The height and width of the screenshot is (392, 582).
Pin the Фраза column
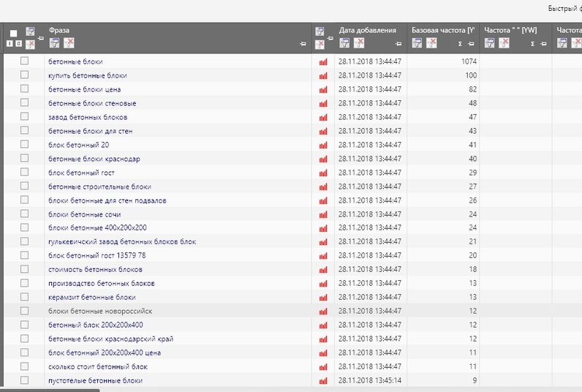click(x=303, y=45)
